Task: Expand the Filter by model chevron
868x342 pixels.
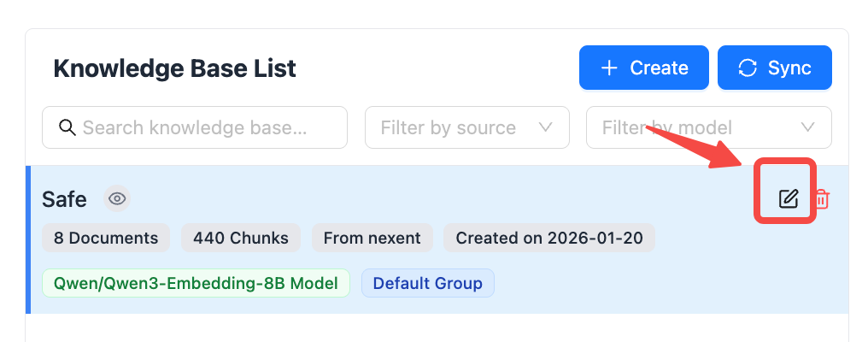Action: coord(807,127)
